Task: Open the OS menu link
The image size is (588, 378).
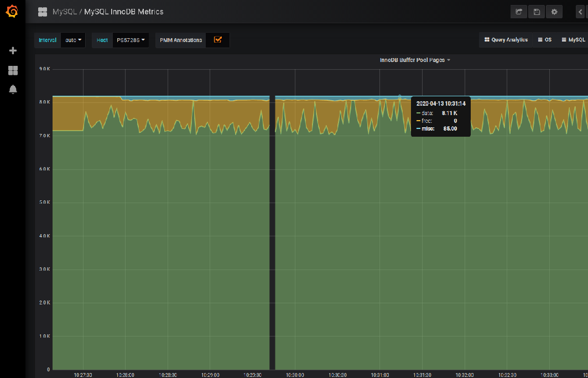Action: point(544,40)
